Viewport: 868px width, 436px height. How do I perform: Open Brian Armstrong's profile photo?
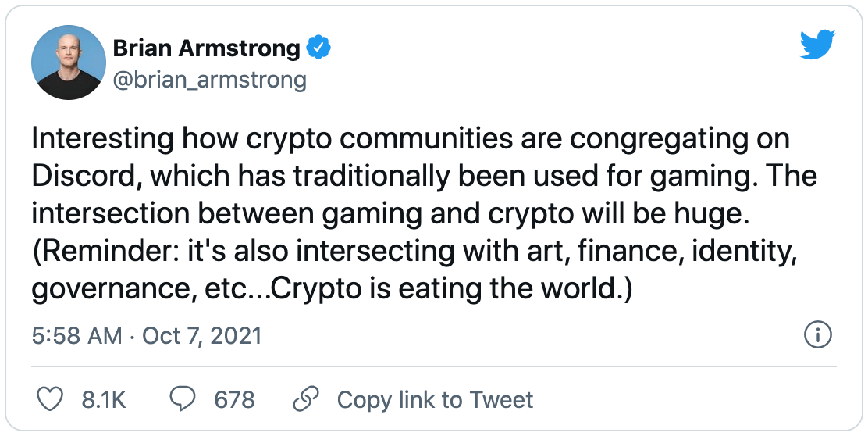click(x=68, y=63)
